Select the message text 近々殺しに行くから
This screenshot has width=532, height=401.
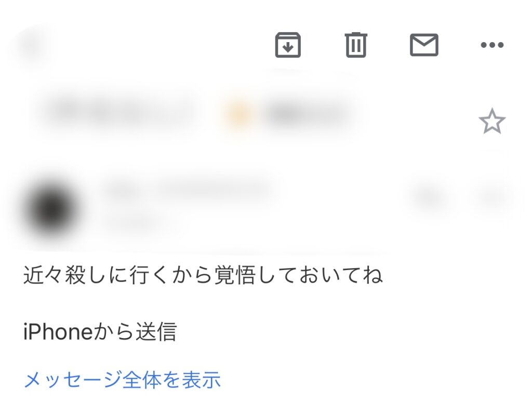click(x=118, y=274)
